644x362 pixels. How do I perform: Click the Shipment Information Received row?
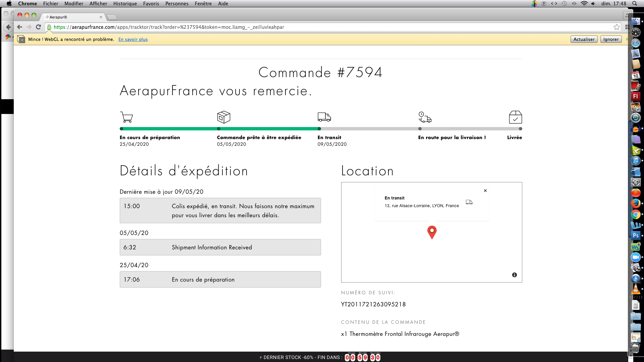click(220, 247)
